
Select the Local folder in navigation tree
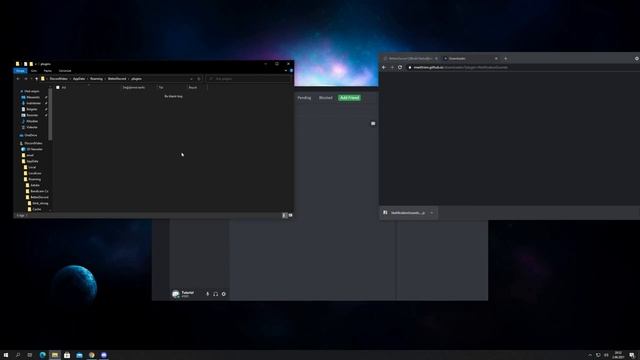pos(32,167)
